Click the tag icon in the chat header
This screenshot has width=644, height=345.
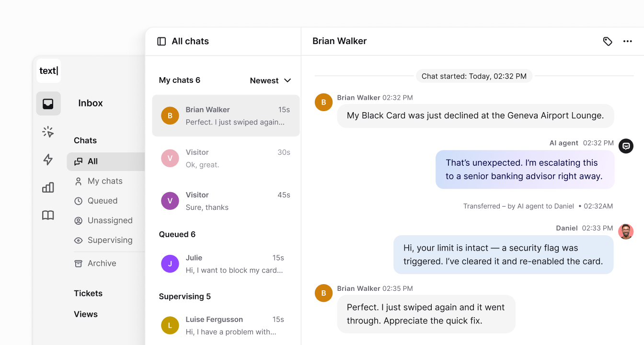tap(608, 41)
